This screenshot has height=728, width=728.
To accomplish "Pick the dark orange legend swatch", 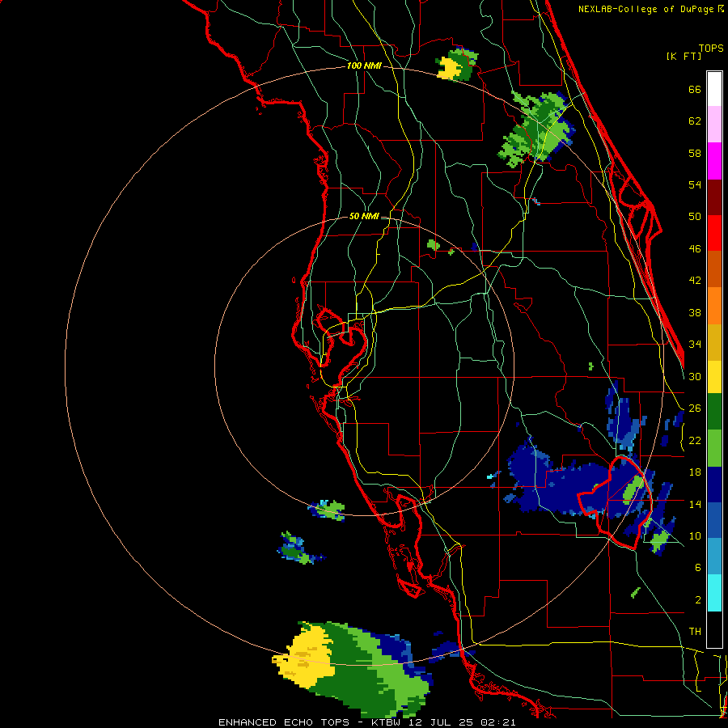I will 714,269.
